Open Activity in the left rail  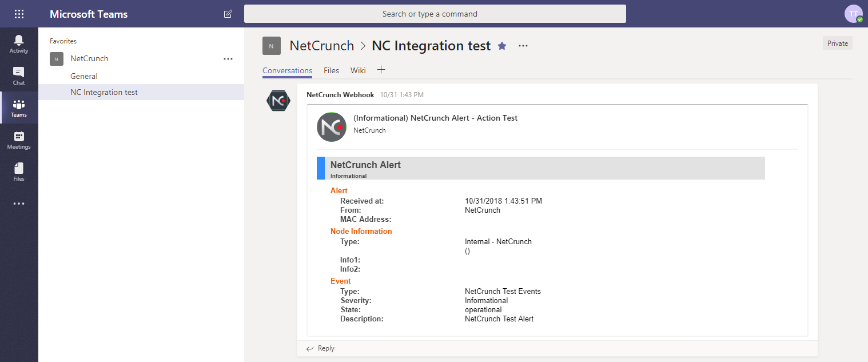pos(19,43)
